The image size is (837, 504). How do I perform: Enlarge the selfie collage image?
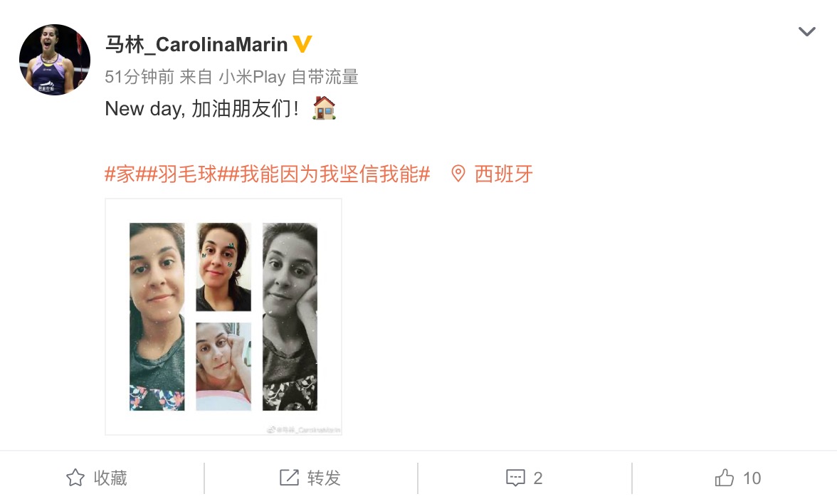[223, 317]
